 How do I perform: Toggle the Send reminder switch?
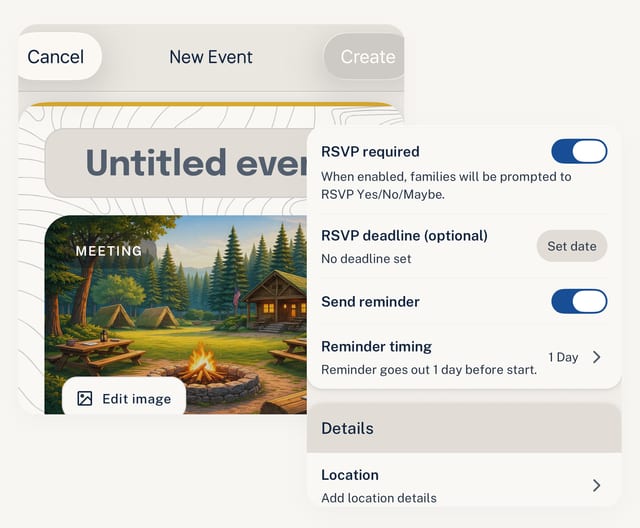coord(579,302)
